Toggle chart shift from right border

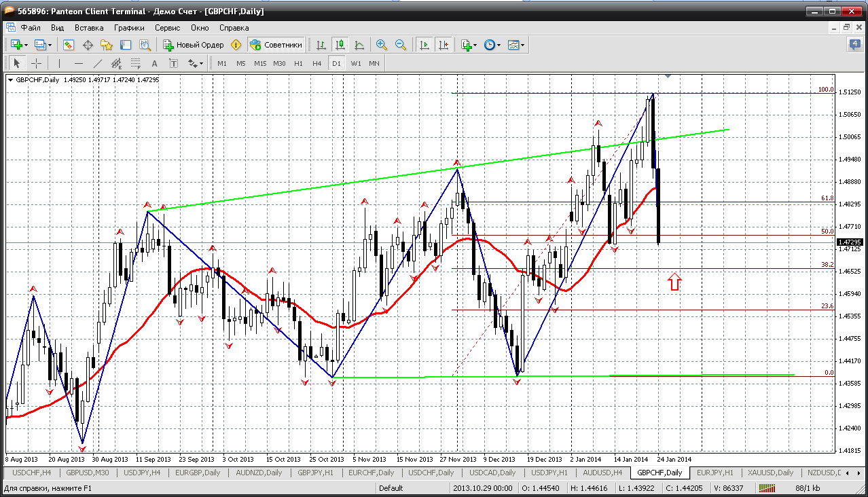pyautogui.click(x=443, y=45)
